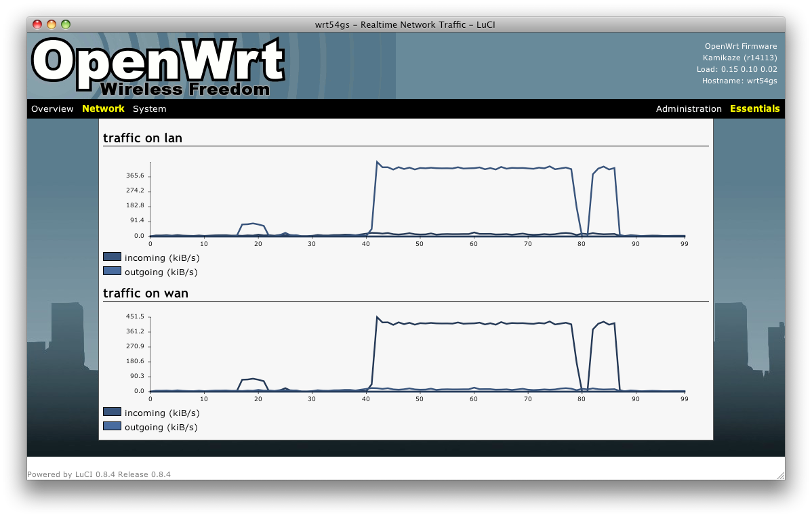
Task: Click the 451.5 value on WAN y-axis
Action: point(135,316)
